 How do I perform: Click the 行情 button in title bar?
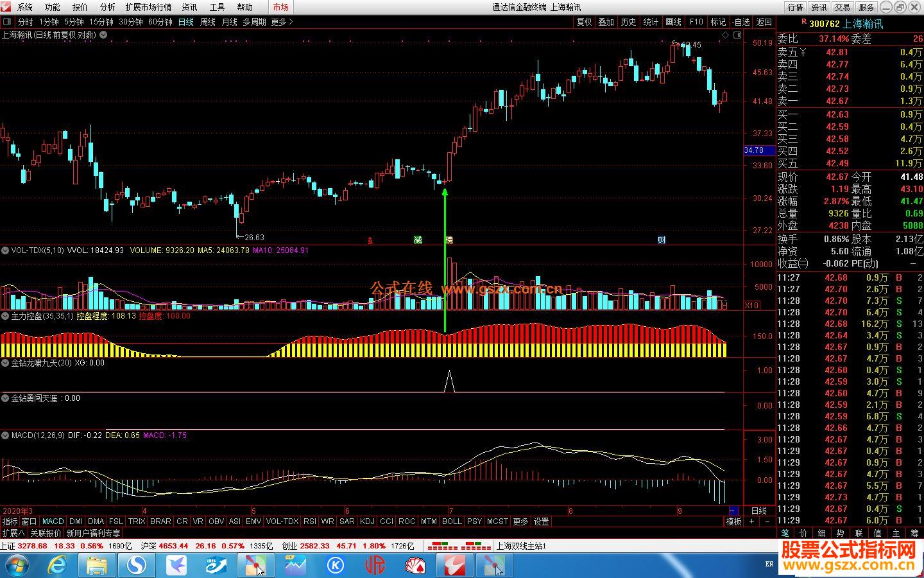tap(796, 7)
